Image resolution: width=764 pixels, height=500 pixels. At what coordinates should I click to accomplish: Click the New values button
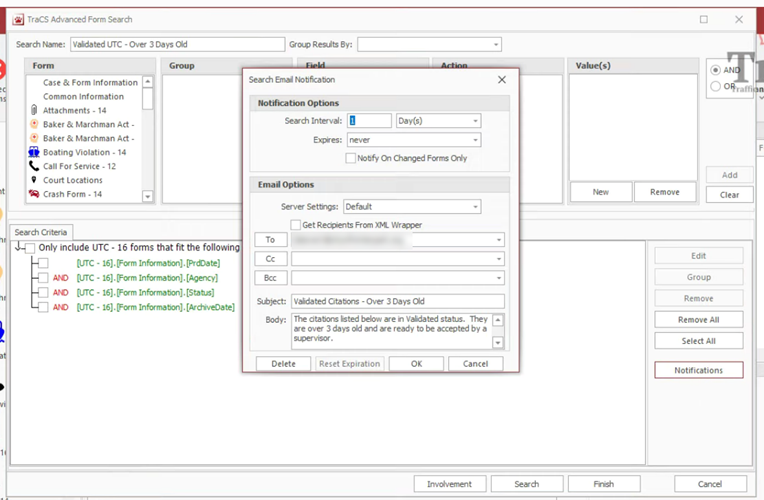coord(601,192)
